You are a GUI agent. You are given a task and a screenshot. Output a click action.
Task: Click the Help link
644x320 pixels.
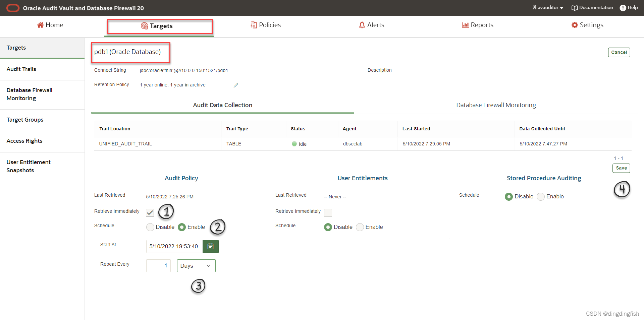point(629,7)
